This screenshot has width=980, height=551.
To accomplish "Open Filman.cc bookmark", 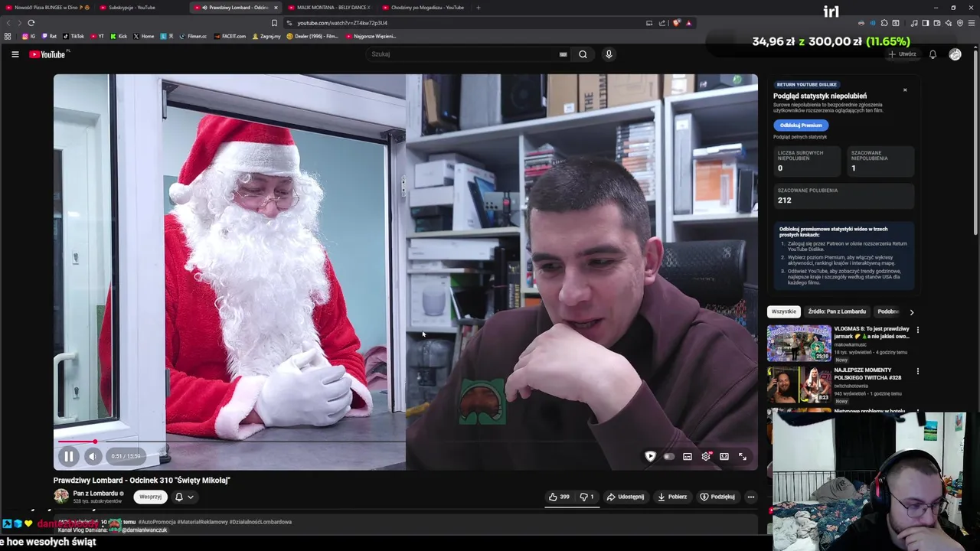I will pyautogui.click(x=193, y=36).
